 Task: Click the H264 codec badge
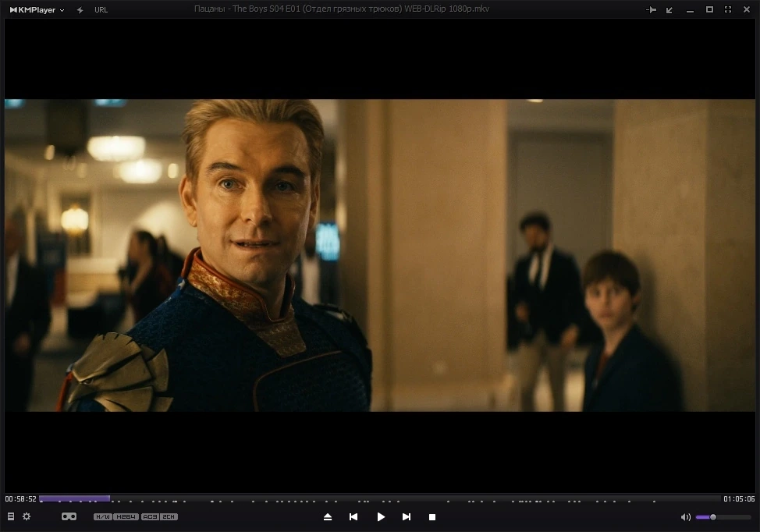[x=126, y=517]
